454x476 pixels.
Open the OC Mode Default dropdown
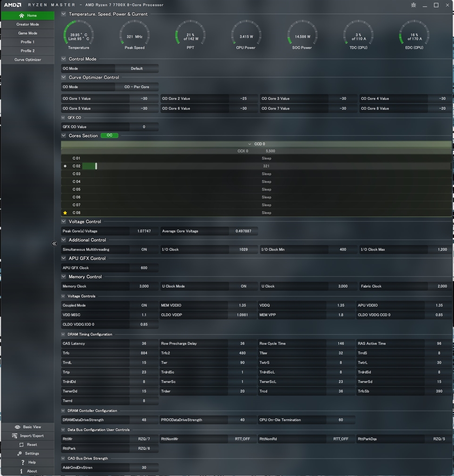tap(137, 69)
